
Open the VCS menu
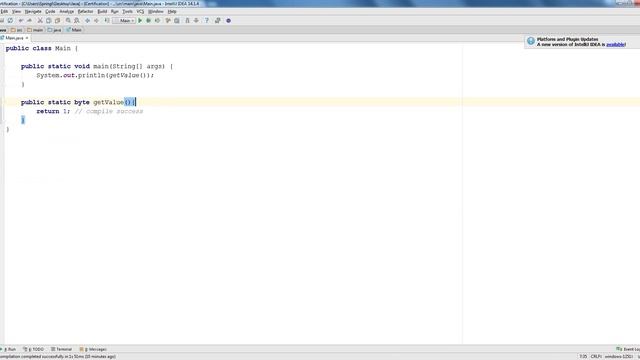(140, 12)
